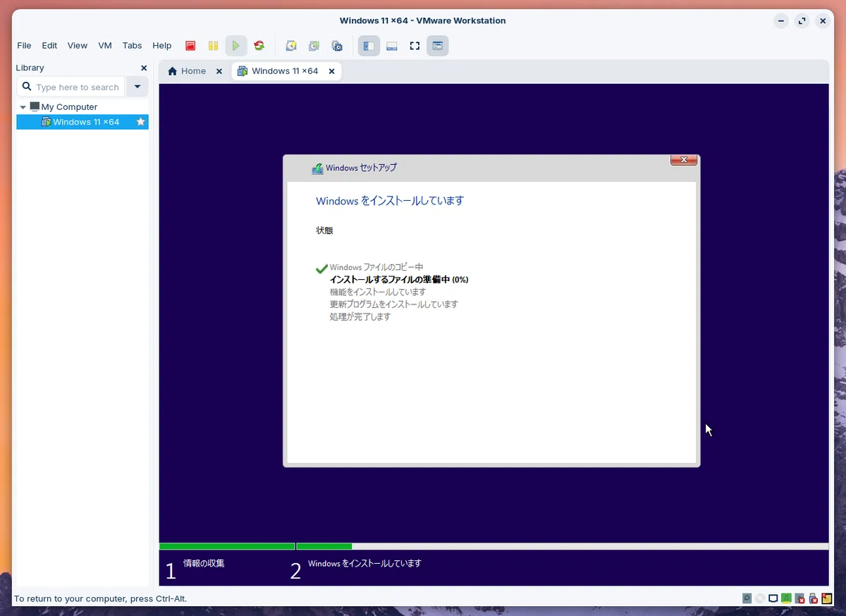Open the File menu
Screen dimensions: 846x616
pyautogui.click(x=24, y=45)
